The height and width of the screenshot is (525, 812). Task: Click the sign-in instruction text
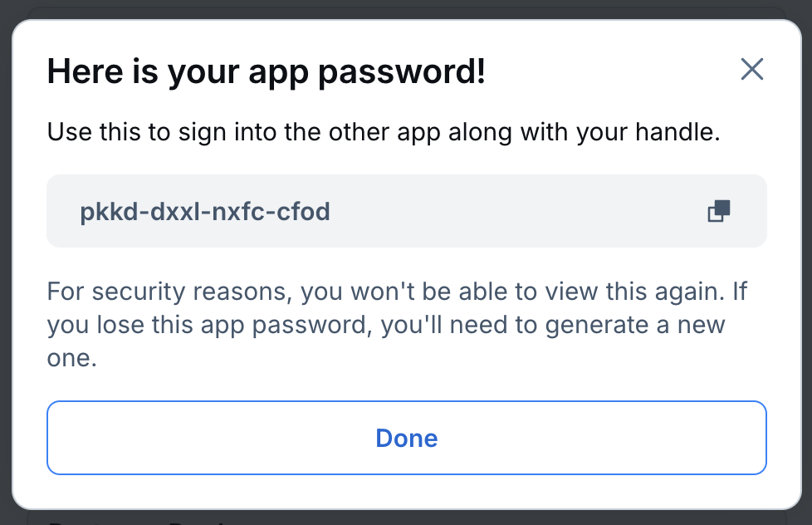pyautogui.click(x=384, y=131)
